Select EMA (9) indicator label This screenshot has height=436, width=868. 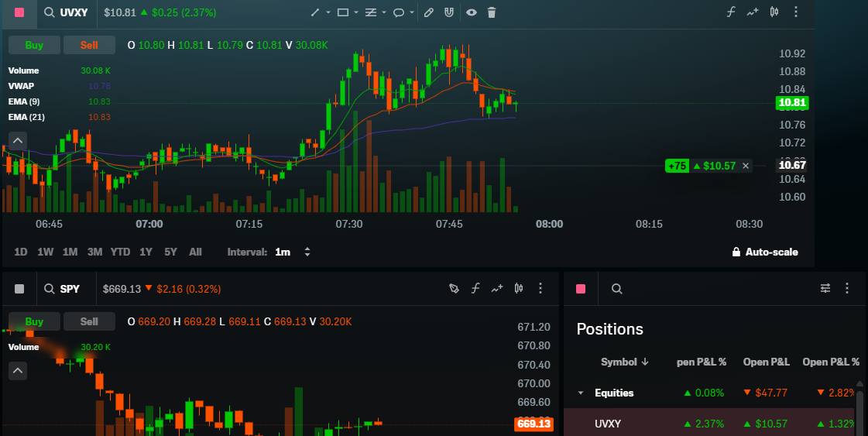click(x=24, y=101)
